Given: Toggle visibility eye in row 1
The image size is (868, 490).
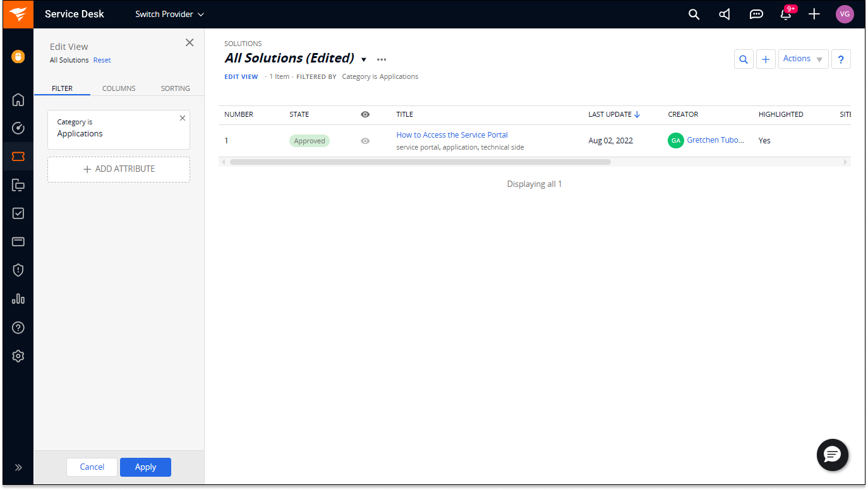Looking at the screenshot, I should click(x=365, y=141).
